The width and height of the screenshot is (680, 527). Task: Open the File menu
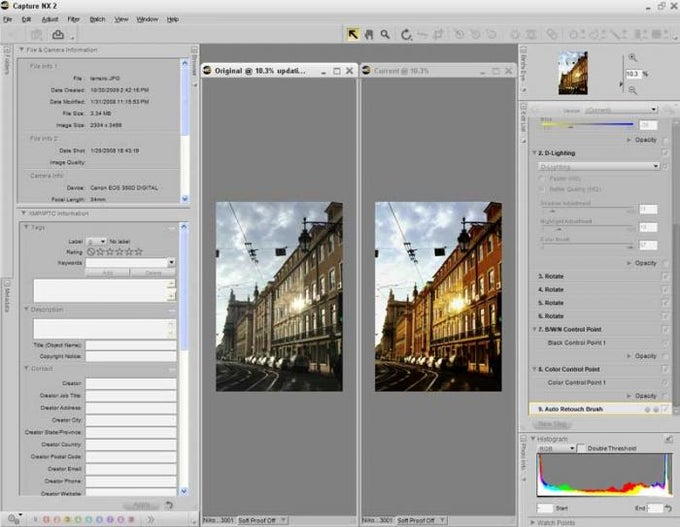click(x=7, y=20)
